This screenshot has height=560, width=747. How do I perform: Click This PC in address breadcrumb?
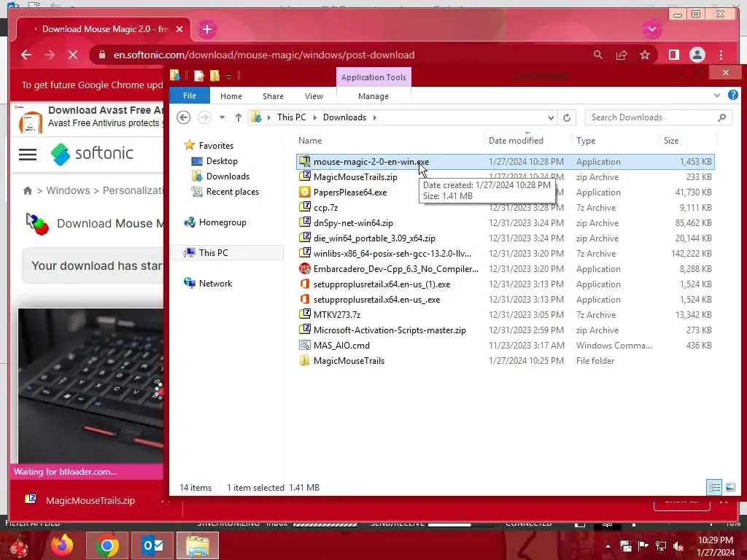tap(292, 117)
